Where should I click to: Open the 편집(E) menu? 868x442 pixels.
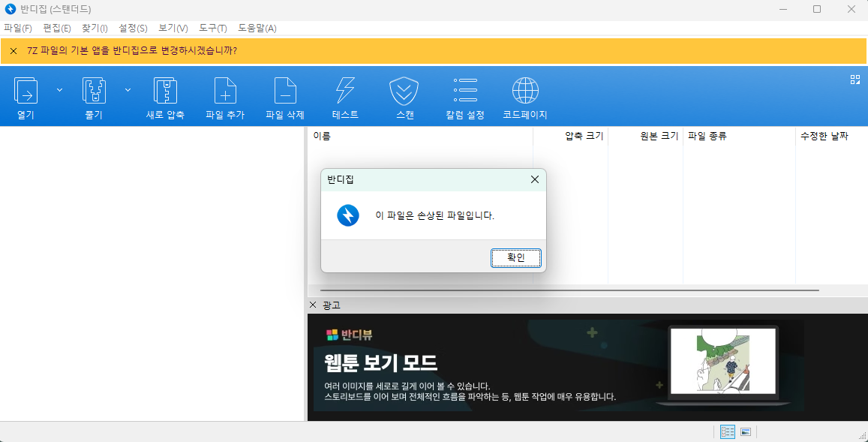57,29
